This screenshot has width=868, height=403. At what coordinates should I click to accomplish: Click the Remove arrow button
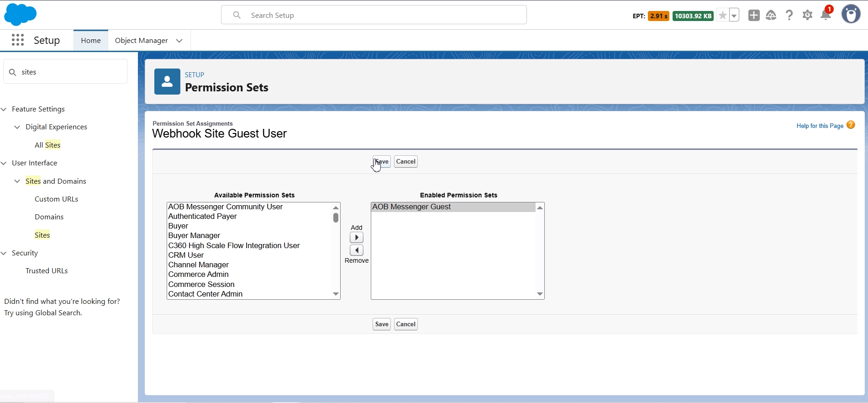357,250
